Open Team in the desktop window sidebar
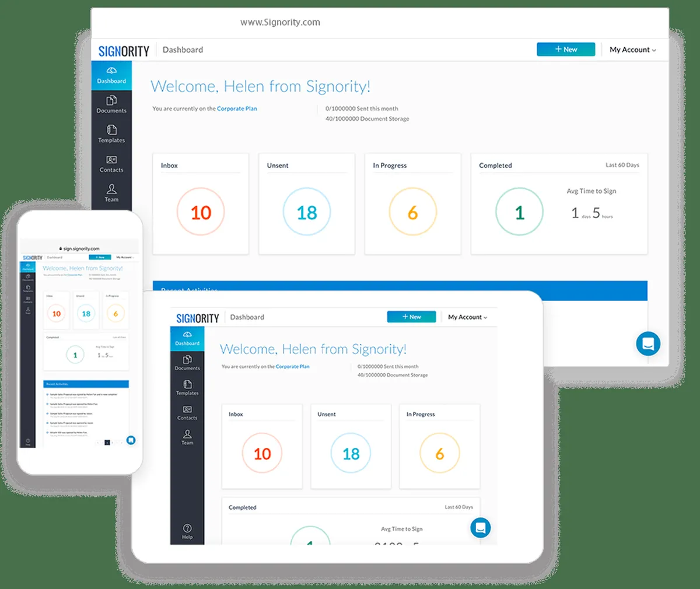This screenshot has width=700, height=589. coord(111,193)
